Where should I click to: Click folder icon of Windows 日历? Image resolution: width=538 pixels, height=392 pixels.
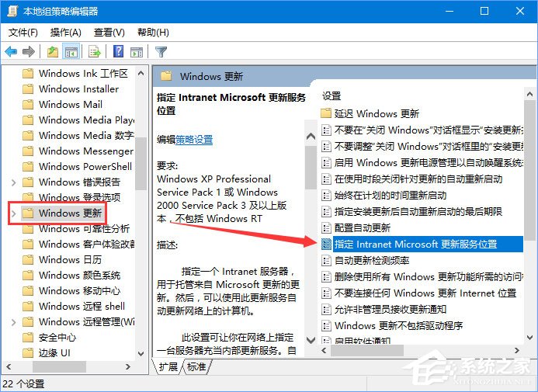[28, 259]
